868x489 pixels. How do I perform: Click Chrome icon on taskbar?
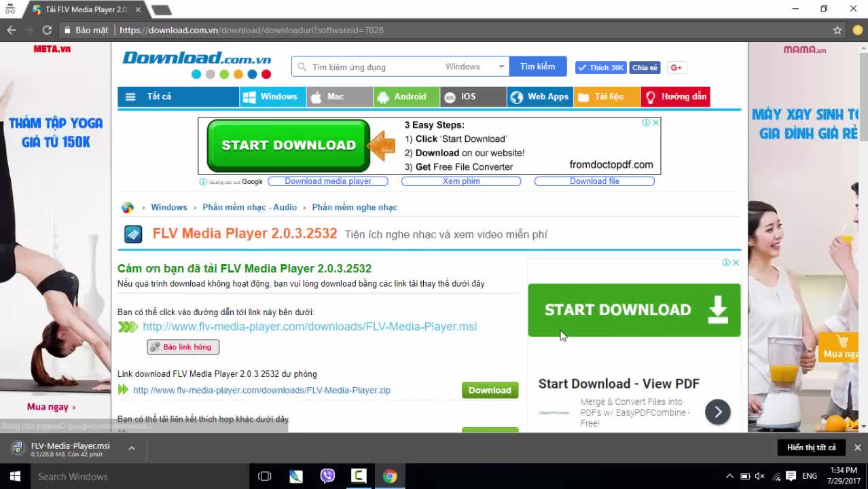pyautogui.click(x=390, y=476)
